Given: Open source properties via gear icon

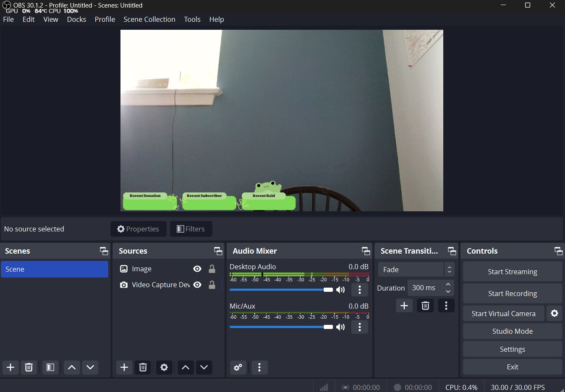Looking at the screenshot, I should pyautogui.click(x=164, y=367).
